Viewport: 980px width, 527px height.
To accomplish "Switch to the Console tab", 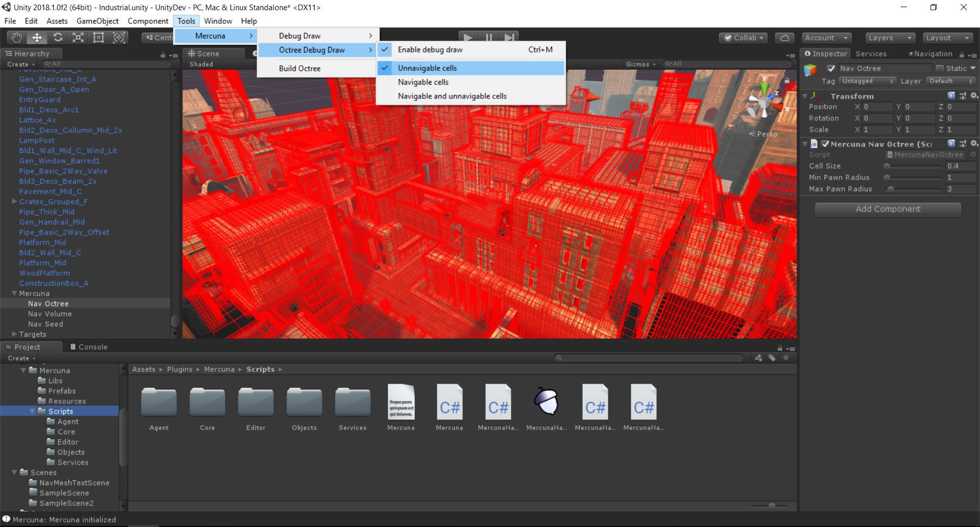I will [x=88, y=347].
